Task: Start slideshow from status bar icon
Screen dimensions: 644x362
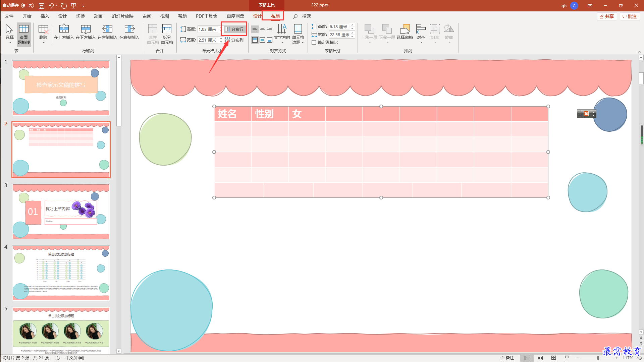Action: pyautogui.click(x=567, y=358)
